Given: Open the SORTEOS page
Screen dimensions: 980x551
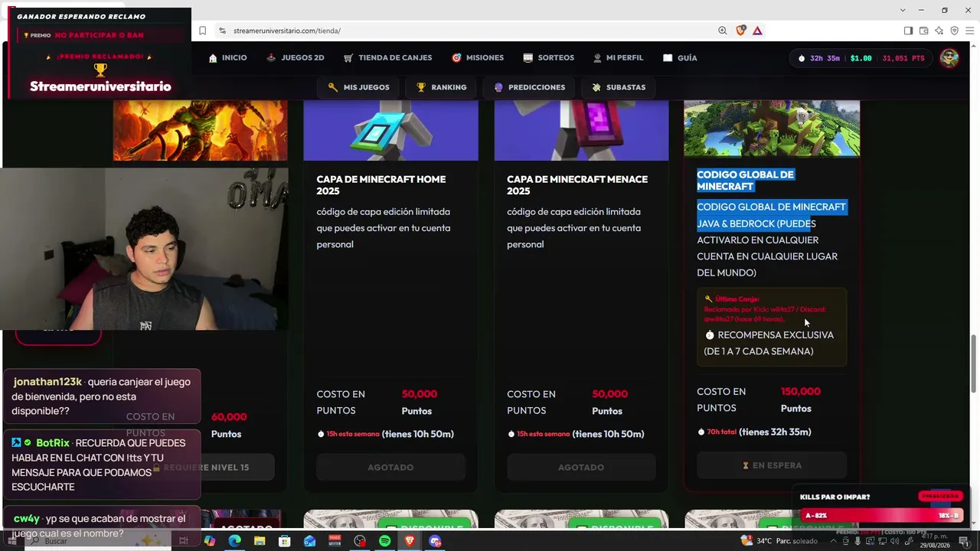Looking at the screenshot, I should [x=548, y=57].
